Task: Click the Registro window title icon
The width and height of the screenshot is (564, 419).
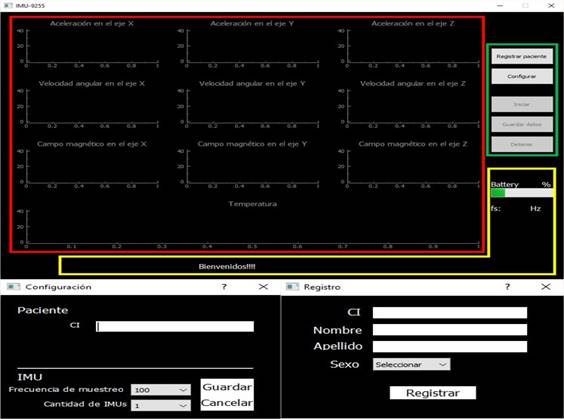Action: 292,287
